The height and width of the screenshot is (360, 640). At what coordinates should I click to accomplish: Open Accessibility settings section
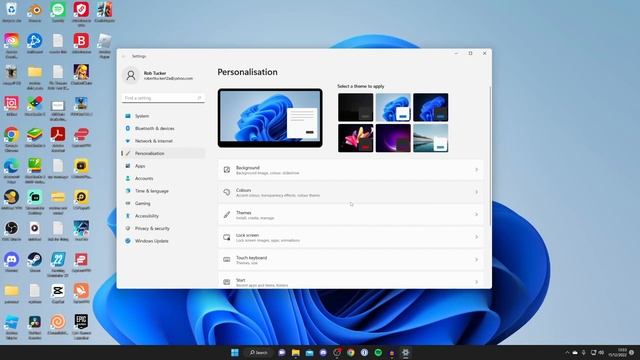163,216
